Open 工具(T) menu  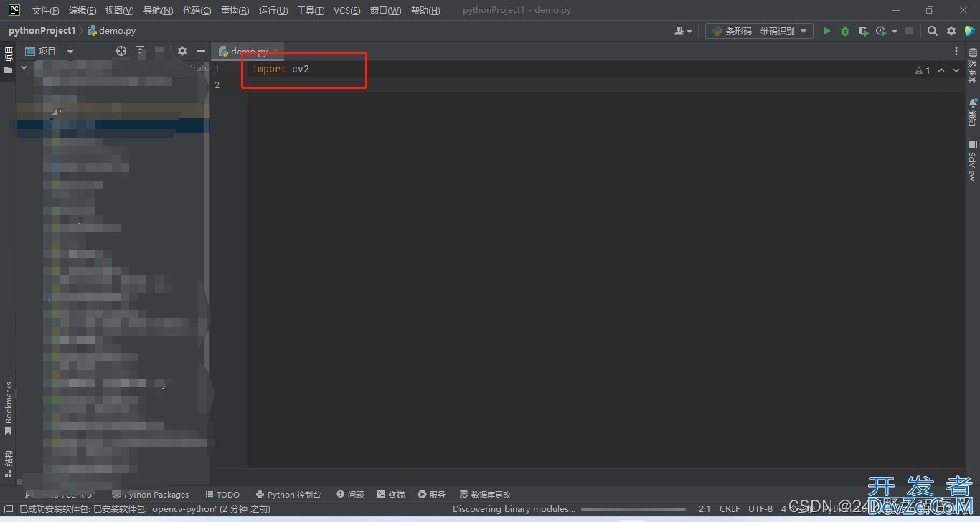[311, 11]
